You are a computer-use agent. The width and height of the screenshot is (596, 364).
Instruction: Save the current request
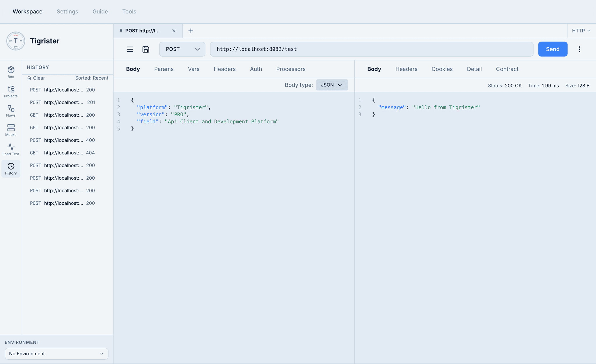tap(146, 49)
